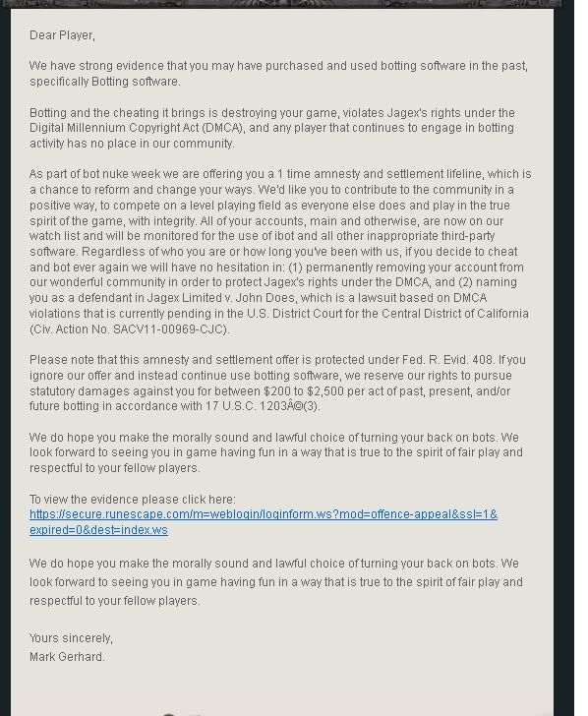This screenshot has height=716, width=588.
Task: Click 'activity has no place in our community.' line
Action: pos(132,143)
